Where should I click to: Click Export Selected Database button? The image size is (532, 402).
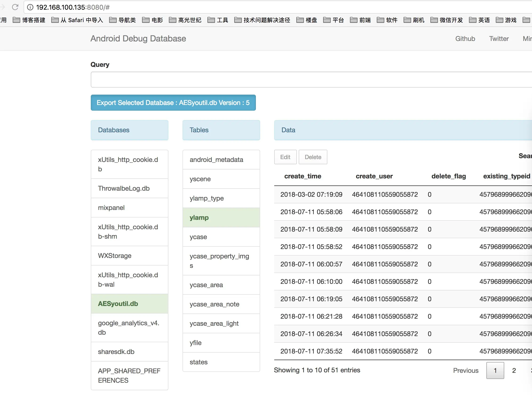tap(173, 103)
